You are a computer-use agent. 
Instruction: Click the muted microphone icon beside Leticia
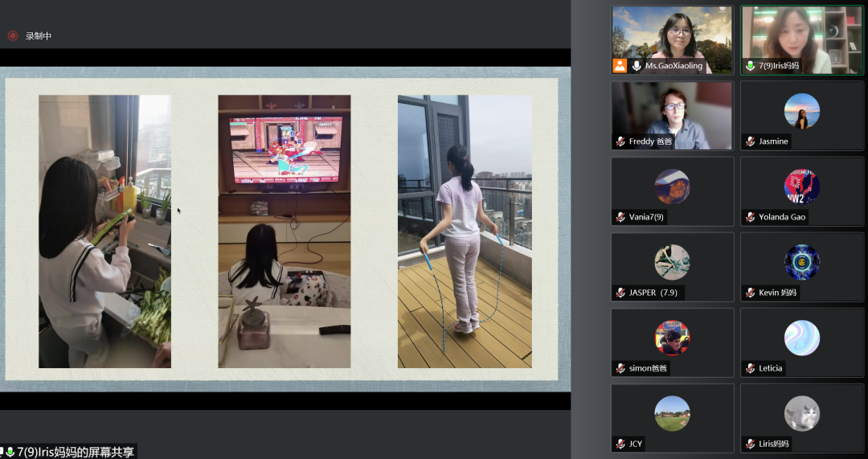tap(750, 368)
